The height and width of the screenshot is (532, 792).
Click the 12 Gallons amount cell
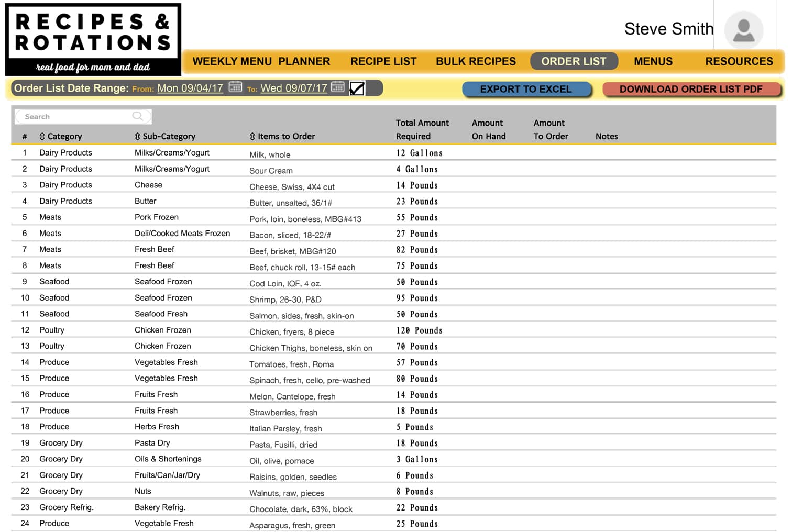click(420, 153)
